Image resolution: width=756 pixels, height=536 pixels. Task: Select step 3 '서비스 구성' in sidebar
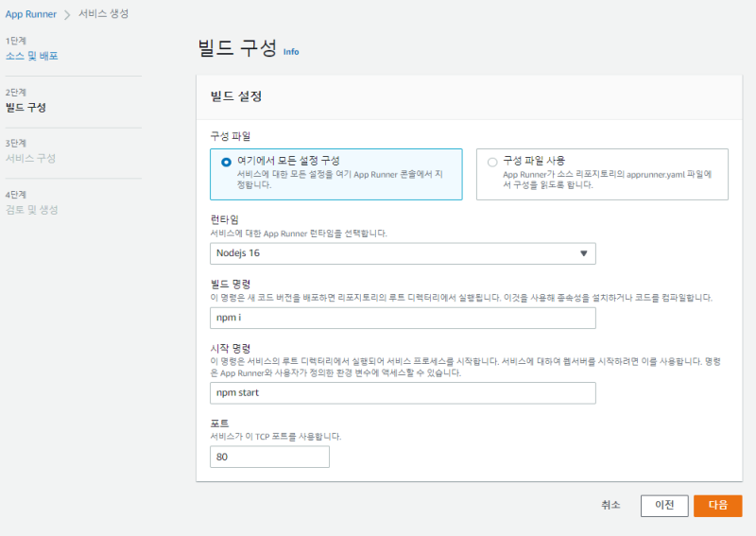30,158
